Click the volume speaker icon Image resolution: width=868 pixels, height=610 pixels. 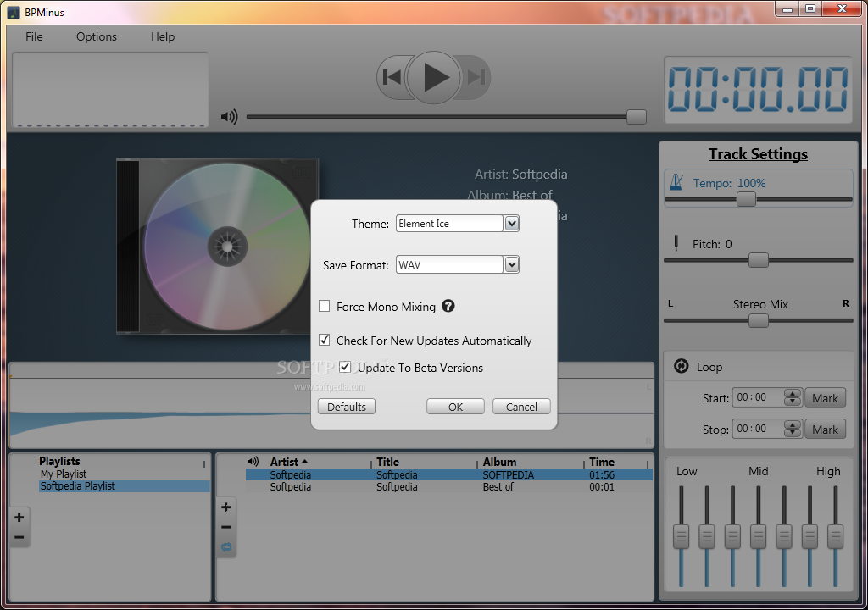(229, 117)
